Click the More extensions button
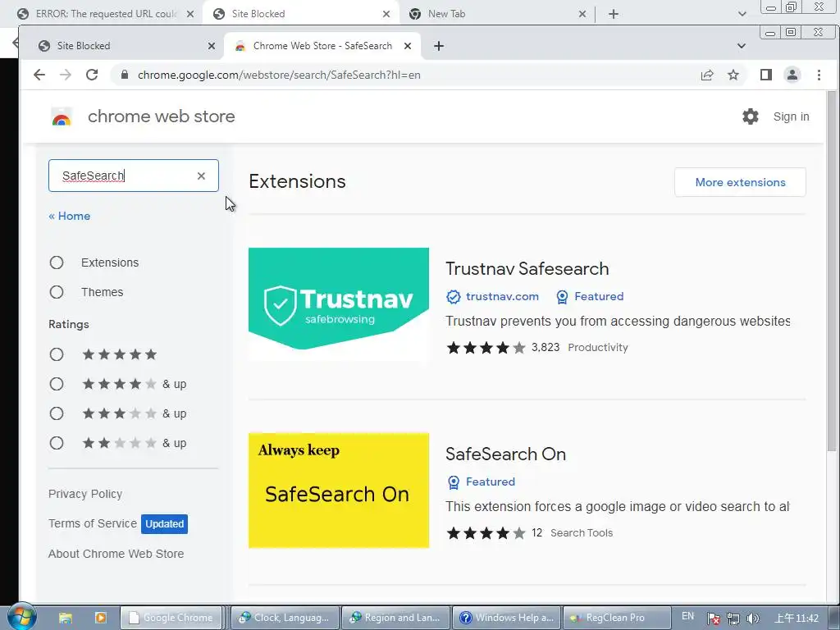 pyautogui.click(x=740, y=182)
